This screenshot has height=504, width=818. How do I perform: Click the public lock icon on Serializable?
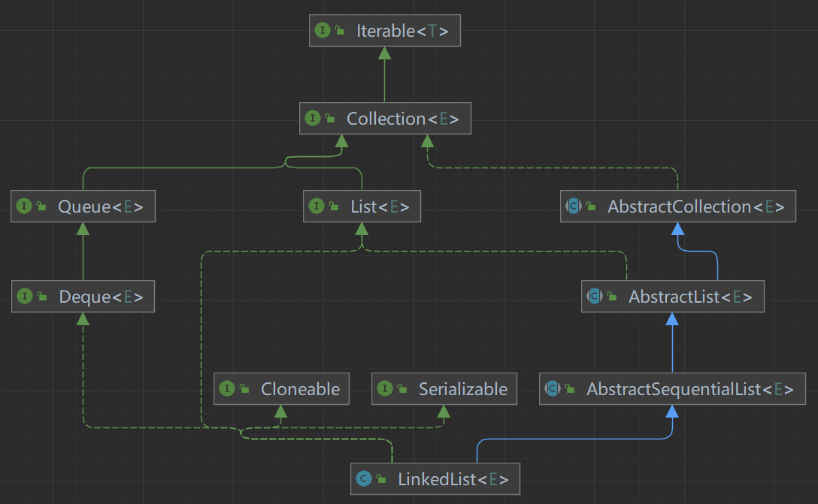pos(402,389)
